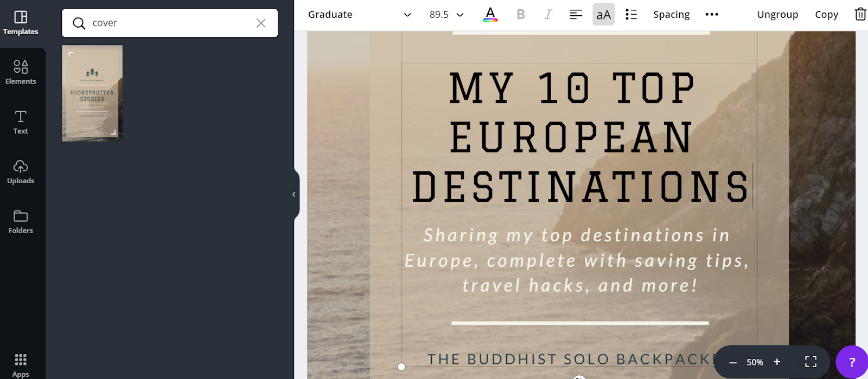
Task: Open the 89.5 font size dropdown
Action: [x=446, y=15]
